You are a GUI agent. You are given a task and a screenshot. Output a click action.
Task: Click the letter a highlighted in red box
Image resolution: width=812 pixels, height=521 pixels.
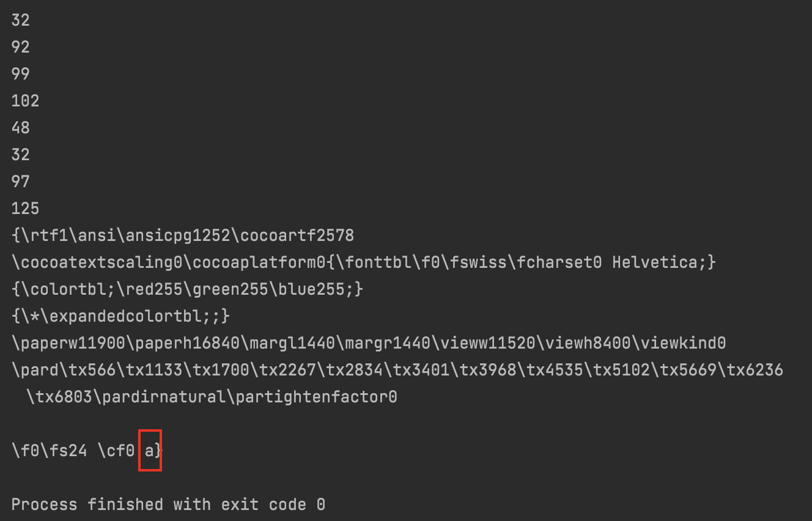(x=149, y=451)
